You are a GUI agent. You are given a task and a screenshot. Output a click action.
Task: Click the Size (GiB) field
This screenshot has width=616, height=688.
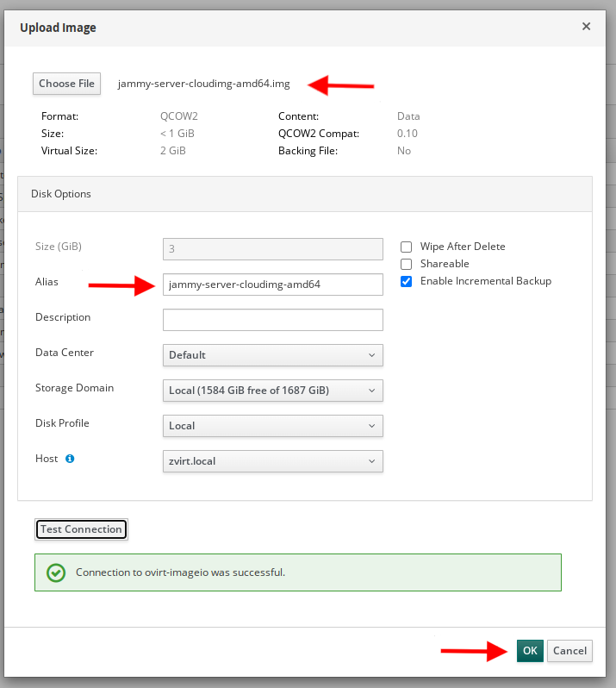(272, 249)
